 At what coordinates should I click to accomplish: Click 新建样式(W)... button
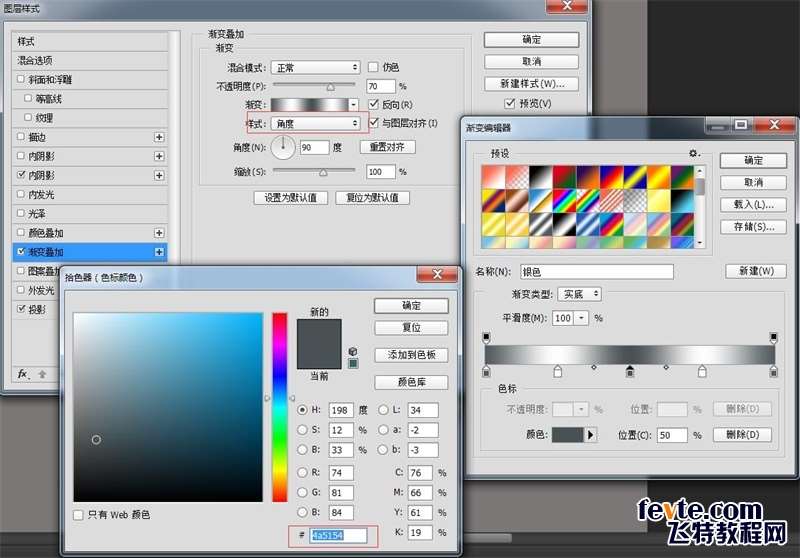(x=532, y=84)
